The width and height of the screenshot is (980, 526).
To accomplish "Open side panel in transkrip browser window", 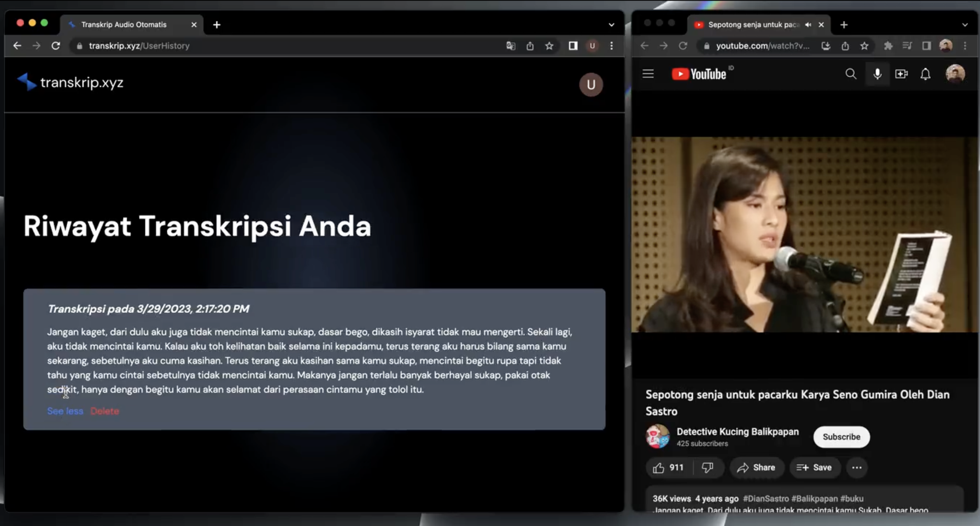I will tap(573, 46).
